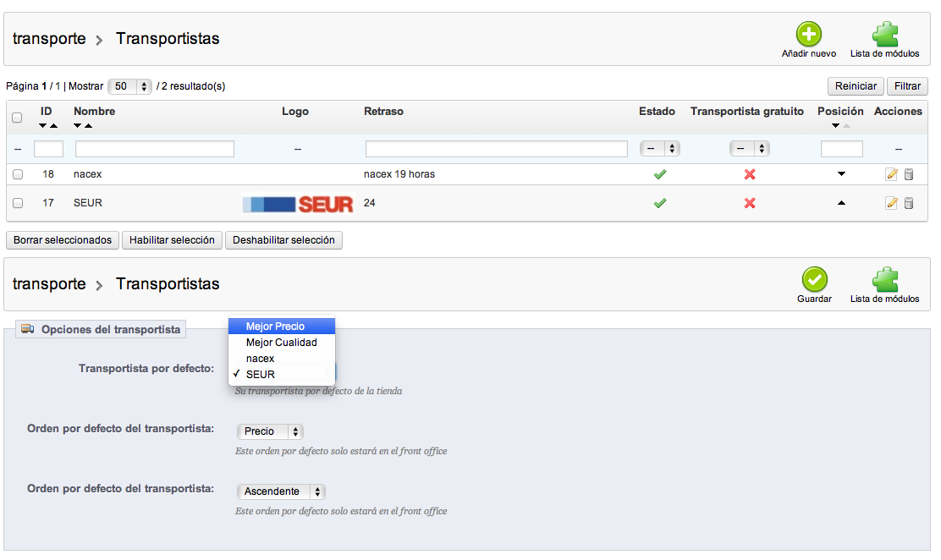Delete the SEUR carrier with trash icon
This screenshot has width=941, height=560.
909,203
